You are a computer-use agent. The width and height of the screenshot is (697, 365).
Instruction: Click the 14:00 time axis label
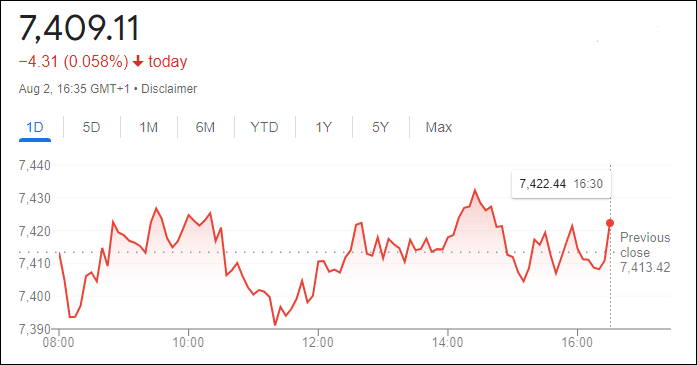[448, 343]
